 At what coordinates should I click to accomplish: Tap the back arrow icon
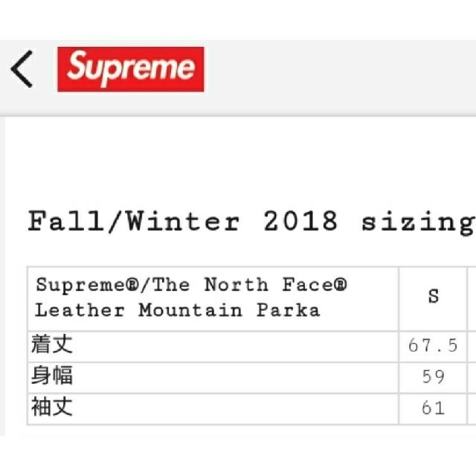pyautogui.click(x=22, y=69)
